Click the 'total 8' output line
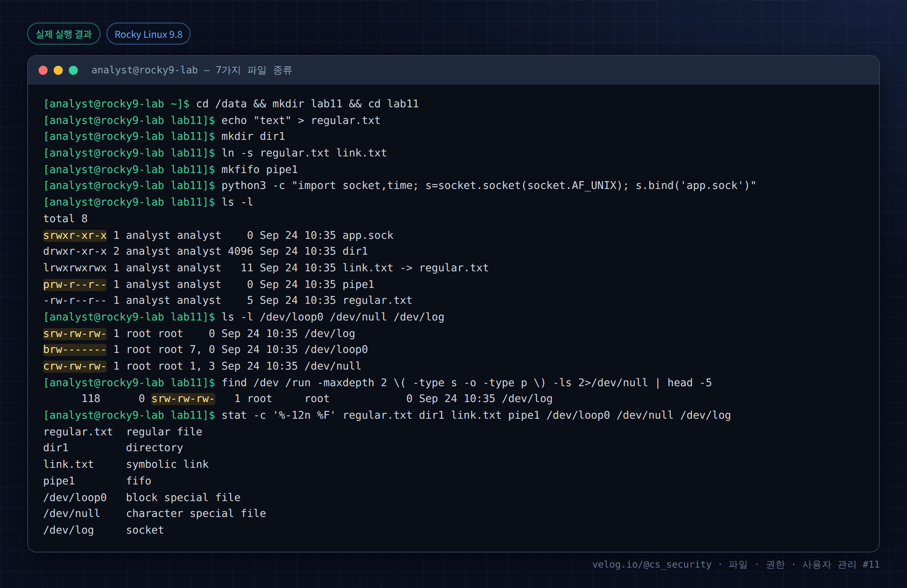907x588 pixels. [65, 218]
